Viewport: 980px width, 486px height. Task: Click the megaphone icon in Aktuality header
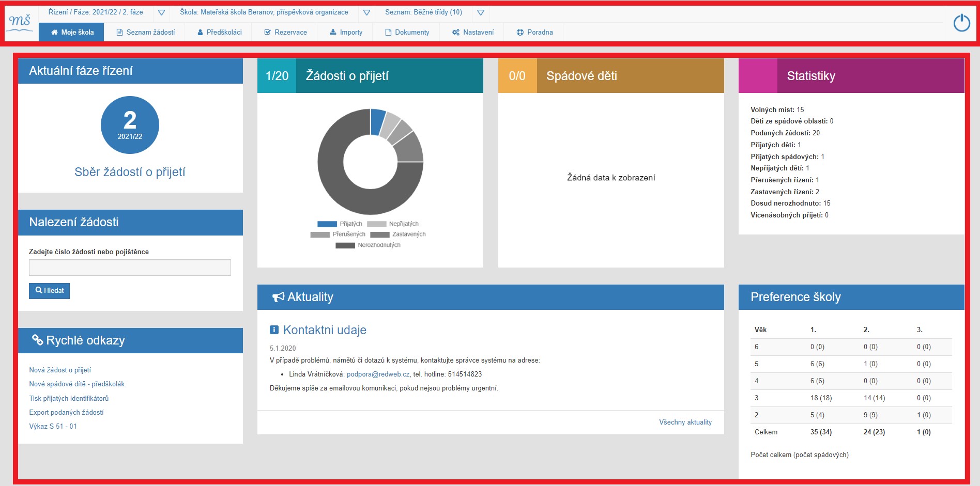pos(278,297)
